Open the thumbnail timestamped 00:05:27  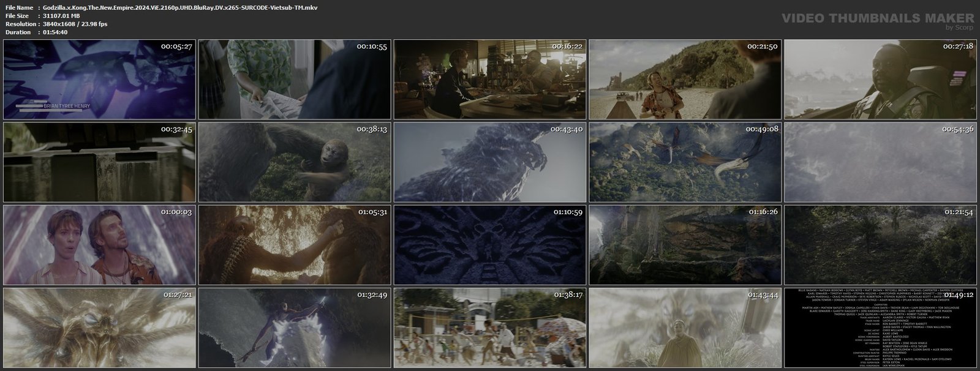(x=99, y=80)
